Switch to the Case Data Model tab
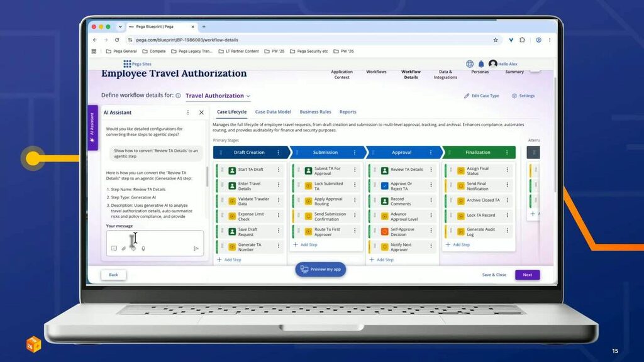 (x=273, y=112)
